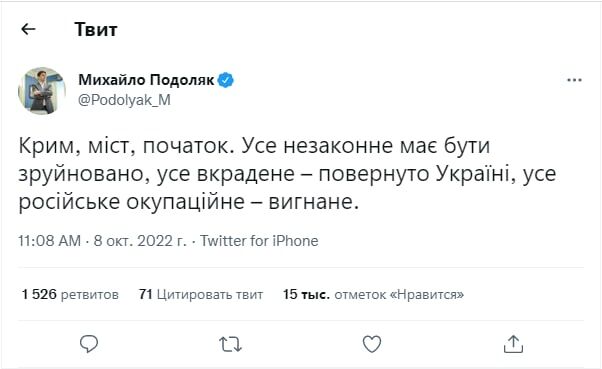Click the reply speech bubble icon
This screenshot has width=602, height=369.
[89, 344]
